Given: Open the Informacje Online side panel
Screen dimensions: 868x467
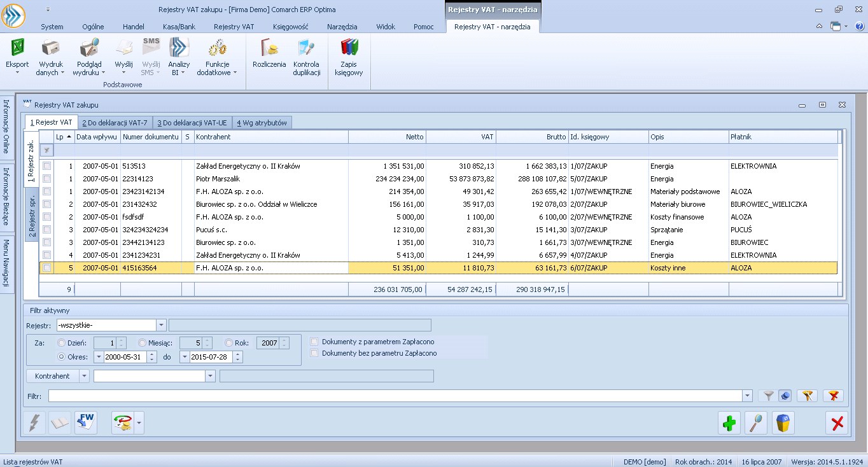Looking at the screenshot, I should 6,126.
